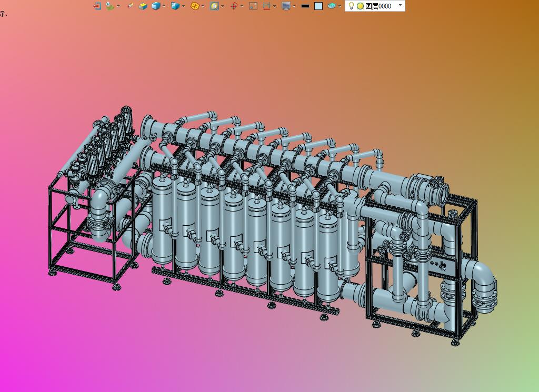
Task: Expand the arrow beside the blue cube icon
Action: (x=164, y=6)
